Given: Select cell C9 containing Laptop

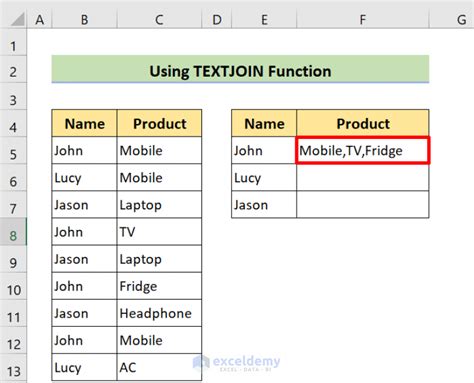Looking at the screenshot, I should (x=159, y=259).
